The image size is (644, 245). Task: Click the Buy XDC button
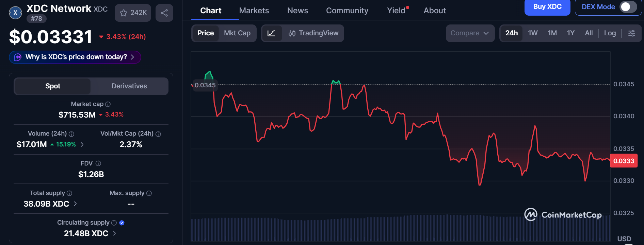pos(547,7)
